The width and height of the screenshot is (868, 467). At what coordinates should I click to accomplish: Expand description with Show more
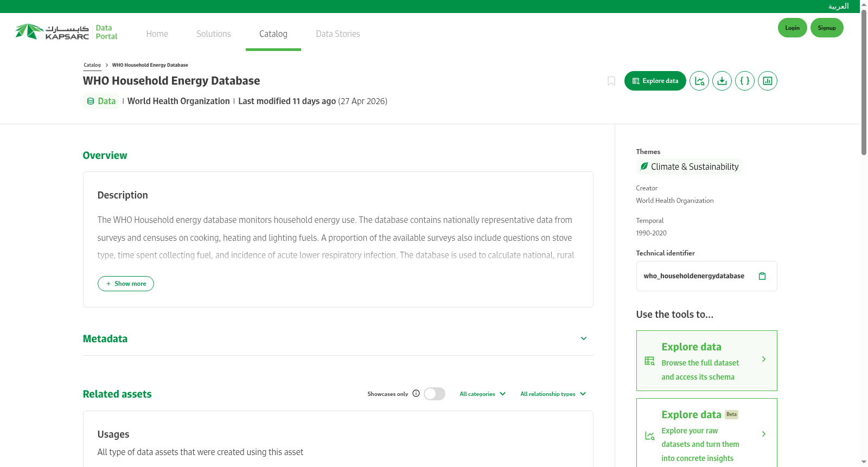[x=126, y=284]
